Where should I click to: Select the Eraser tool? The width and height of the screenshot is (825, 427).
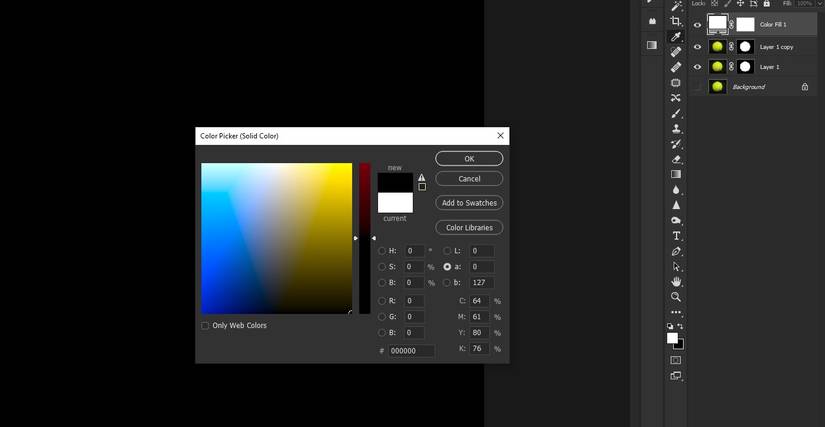676,159
